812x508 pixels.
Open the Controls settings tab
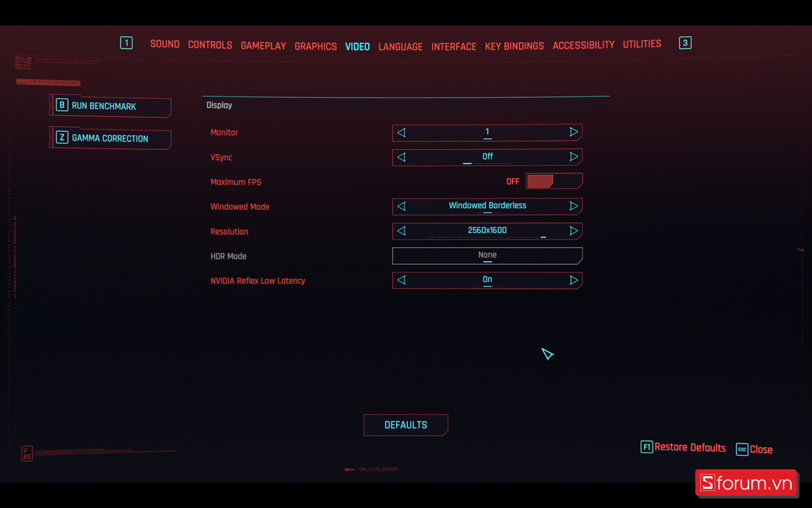(210, 45)
